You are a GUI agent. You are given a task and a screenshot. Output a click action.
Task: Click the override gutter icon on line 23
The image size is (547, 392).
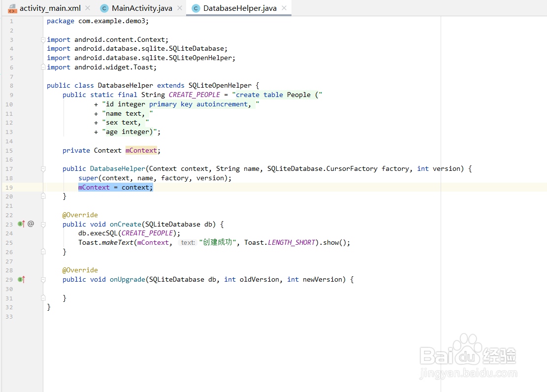click(21, 224)
